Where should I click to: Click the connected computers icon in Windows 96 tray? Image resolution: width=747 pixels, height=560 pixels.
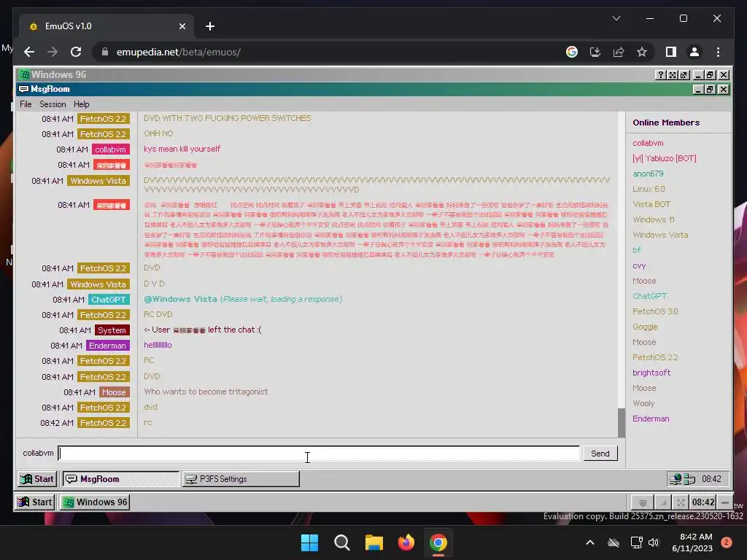pyautogui.click(x=689, y=479)
